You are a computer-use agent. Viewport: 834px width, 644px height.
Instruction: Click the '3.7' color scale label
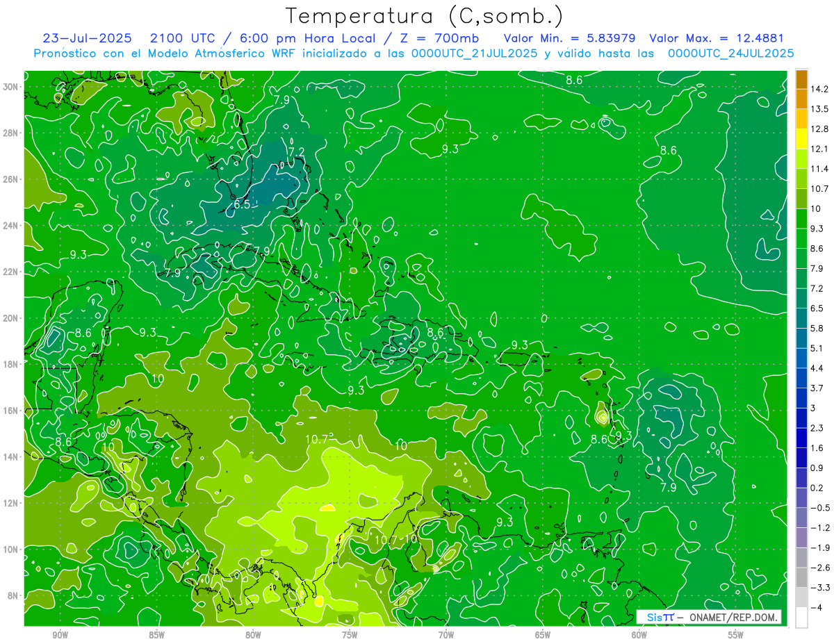817,388
